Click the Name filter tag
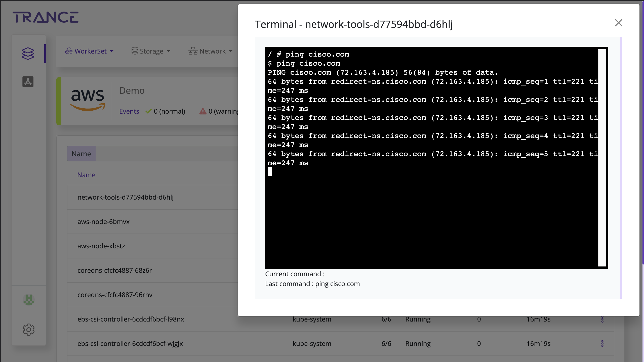Image resolution: width=644 pixels, height=362 pixels. 81,154
